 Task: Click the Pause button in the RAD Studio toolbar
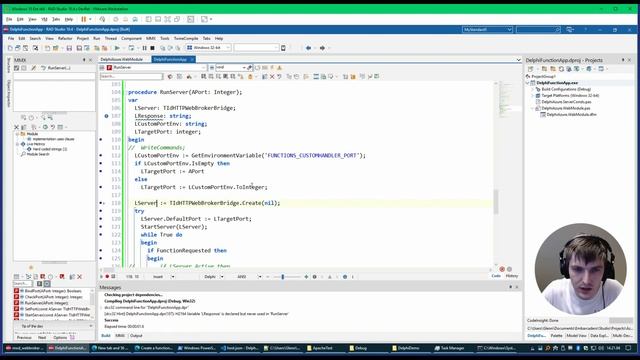point(144,48)
